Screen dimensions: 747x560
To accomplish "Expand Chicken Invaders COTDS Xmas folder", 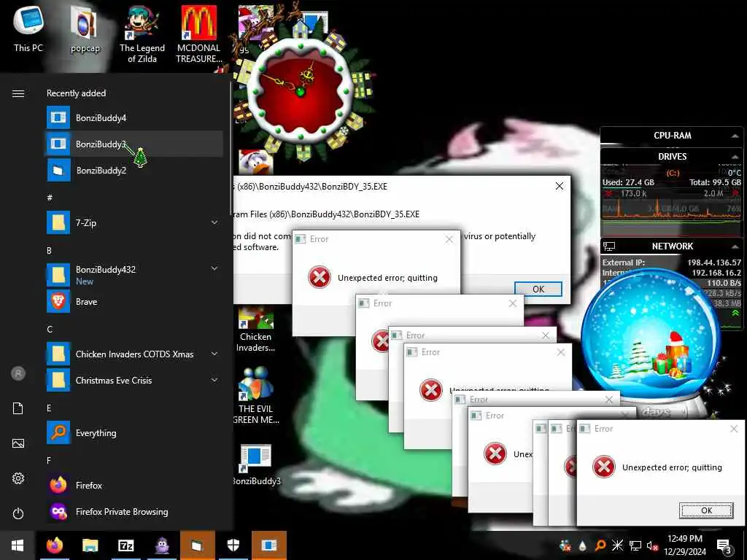I will pyautogui.click(x=214, y=354).
